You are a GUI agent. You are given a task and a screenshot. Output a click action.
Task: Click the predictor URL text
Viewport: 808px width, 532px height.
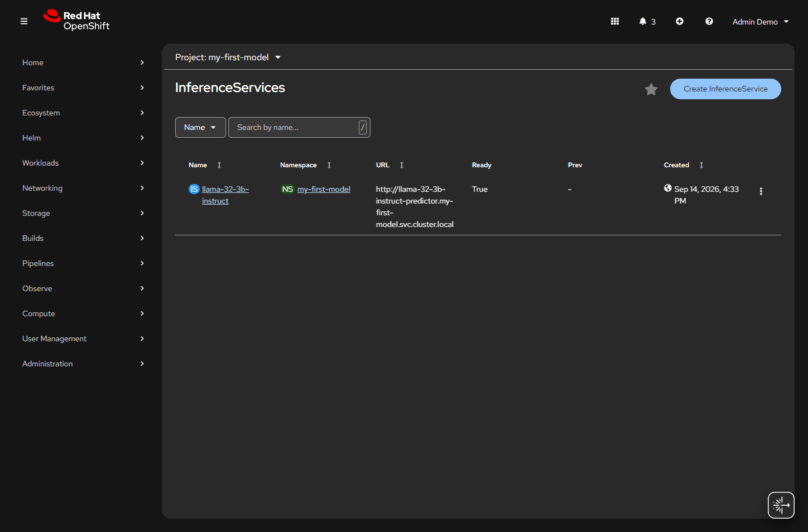coord(415,206)
